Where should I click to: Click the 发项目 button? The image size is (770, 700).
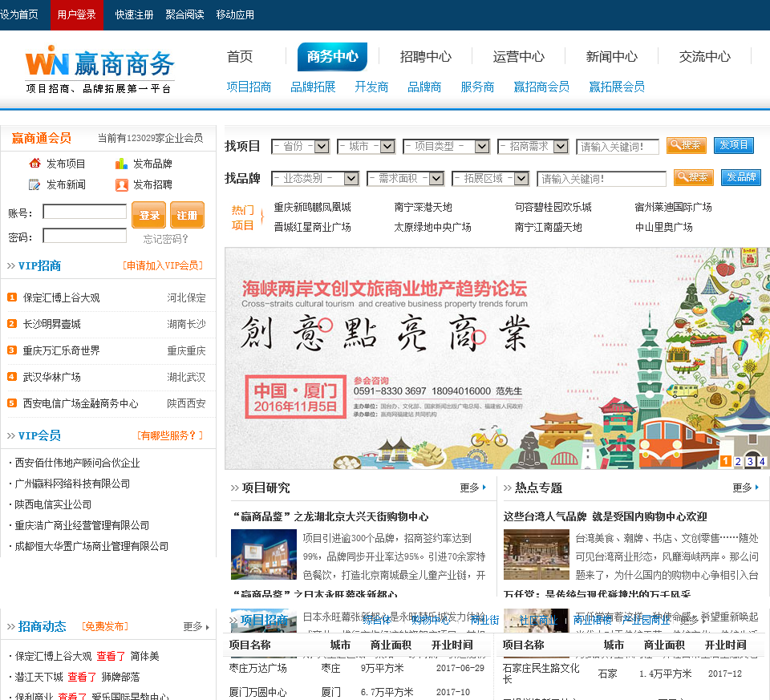[x=734, y=145]
